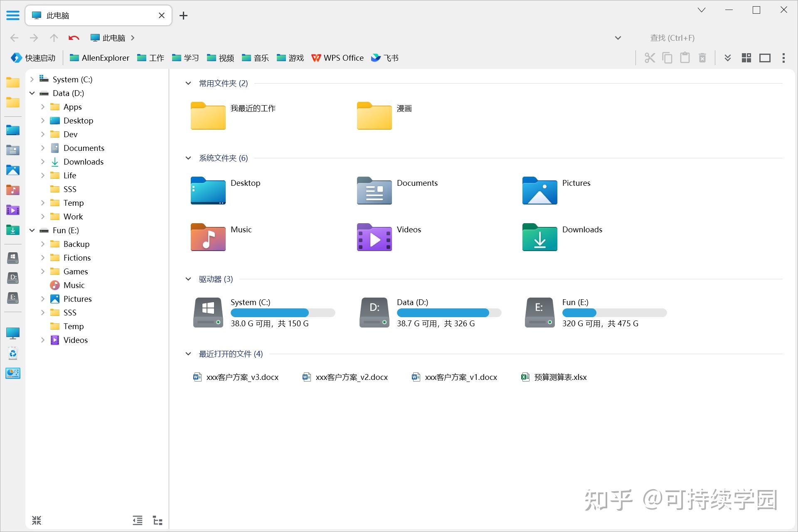Collapse the Fun (E:) drive in tree
The height and width of the screenshot is (532, 798).
click(x=32, y=230)
